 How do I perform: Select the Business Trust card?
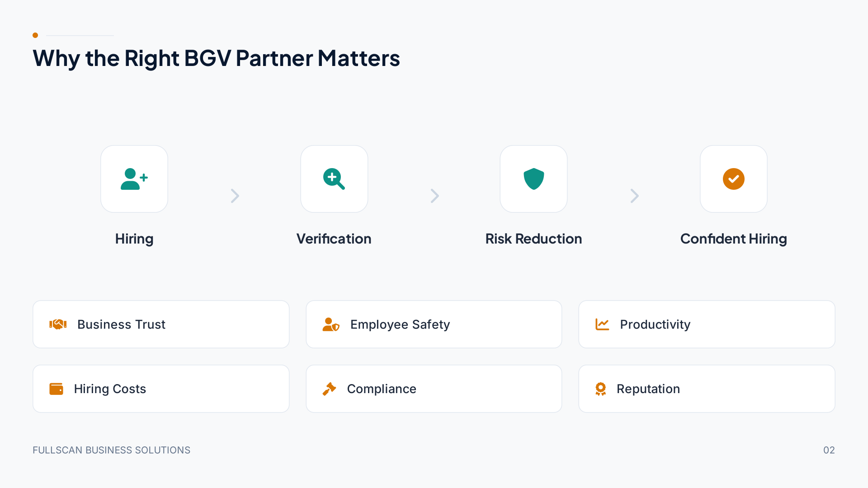point(161,324)
